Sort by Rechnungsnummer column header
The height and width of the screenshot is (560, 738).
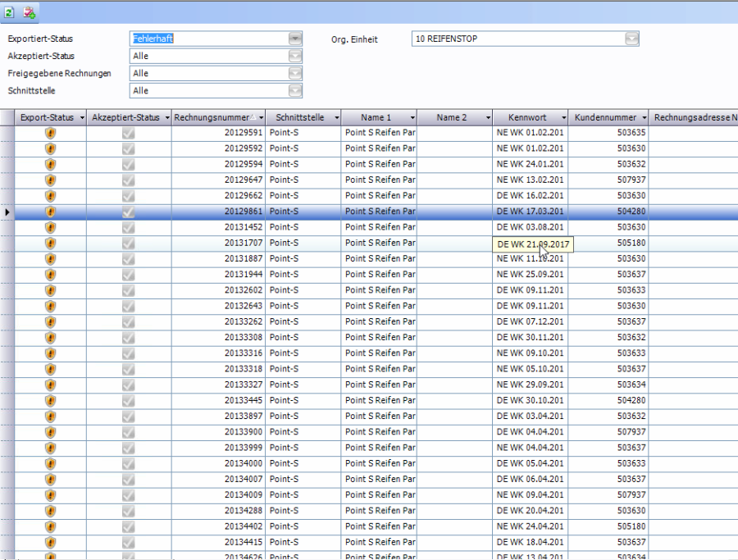tap(213, 118)
